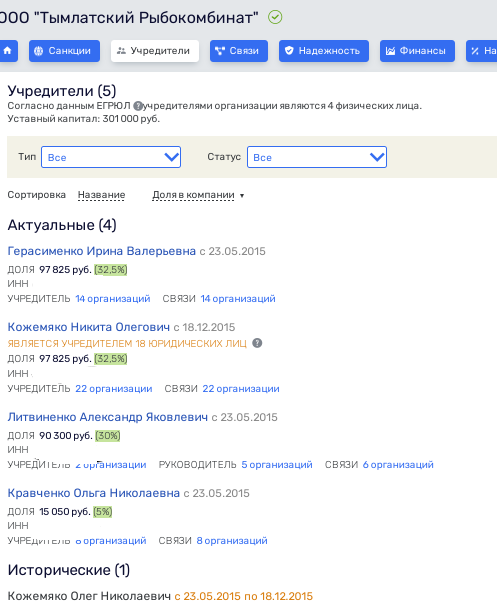Open Литвиненко's руководитель 5 организаций link
Image resolution: width=497 pixels, height=607 pixels.
[x=277, y=465]
